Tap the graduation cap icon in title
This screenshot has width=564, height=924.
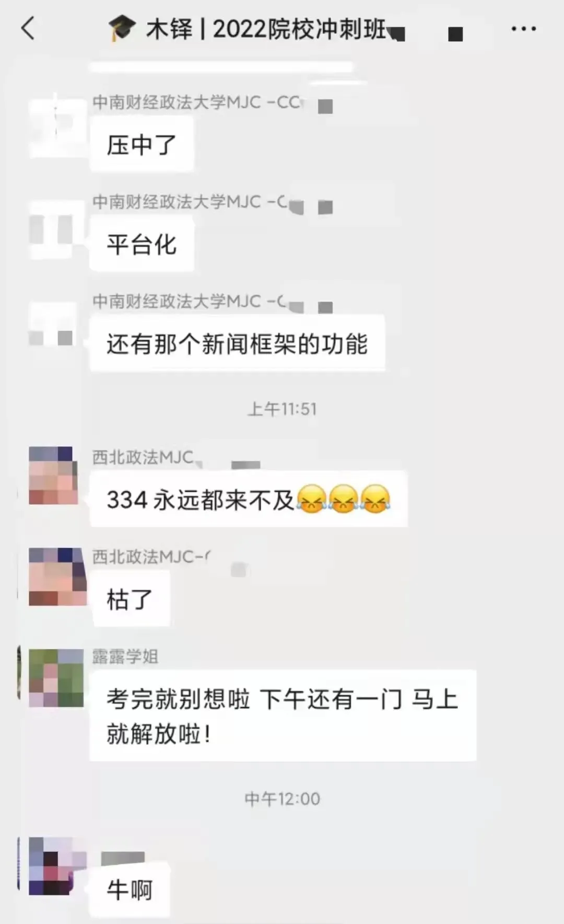click(x=122, y=29)
